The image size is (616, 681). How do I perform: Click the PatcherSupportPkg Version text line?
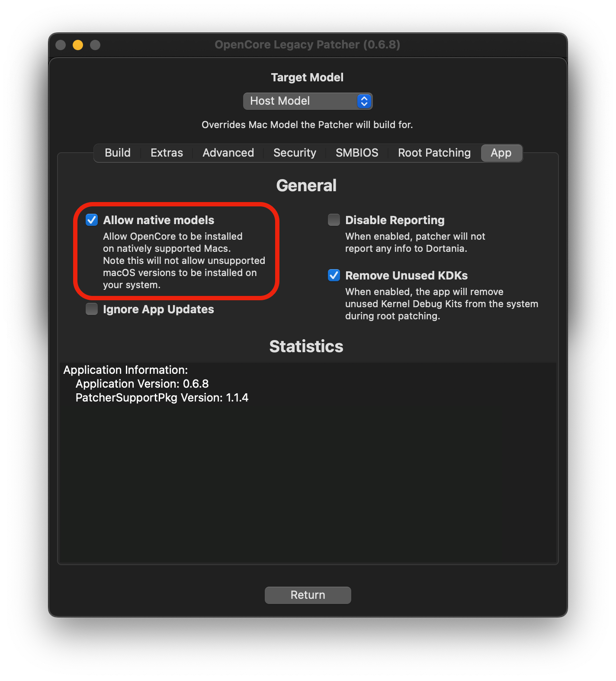(x=162, y=398)
